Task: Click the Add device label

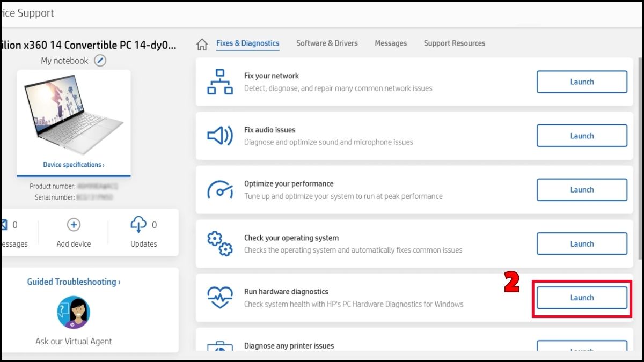Action: pyautogui.click(x=74, y=244)
